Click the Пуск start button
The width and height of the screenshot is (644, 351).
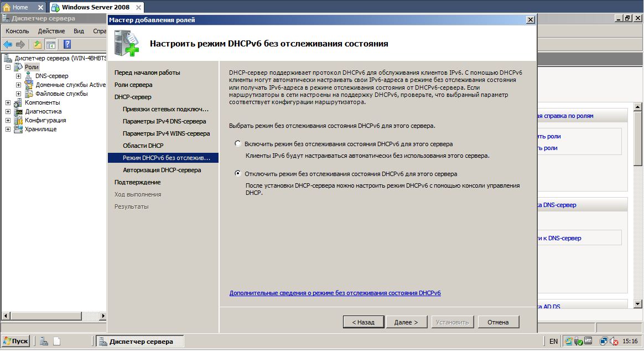coord(16,341)
